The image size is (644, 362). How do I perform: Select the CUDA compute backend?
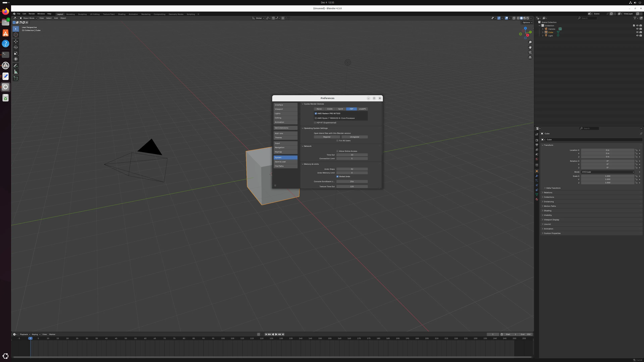click(330, 109)
